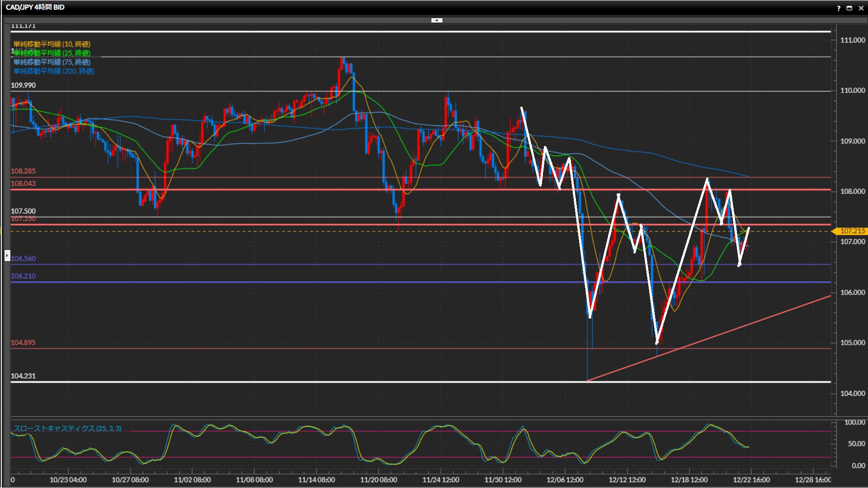Viewport: 868px width, 488px height.
Task: Click the help question mark icon
Action: (839, 8)
